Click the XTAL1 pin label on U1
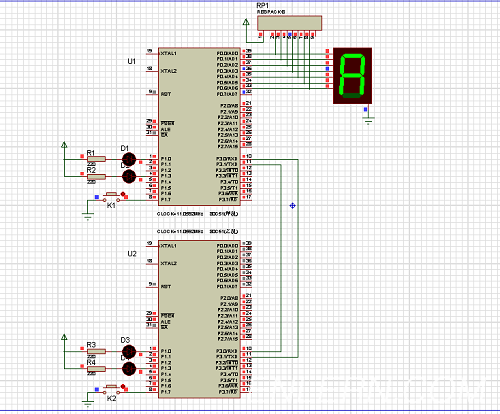This screenshot has width=500, height=414. pyautogui.click(x=169, y=54)
